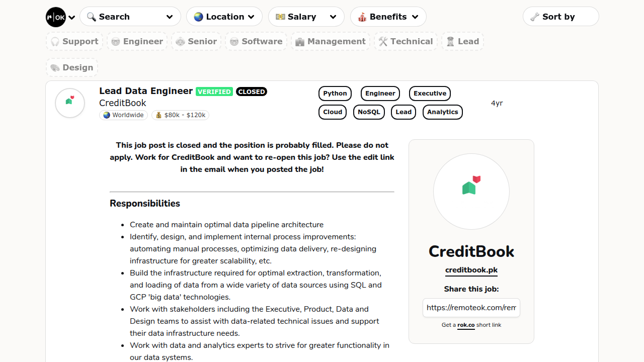Viewport: 644px width, 362px height.
Task: Click the globe icon in the Location filter
Action: pyautogui.click(x=198, y=16)
